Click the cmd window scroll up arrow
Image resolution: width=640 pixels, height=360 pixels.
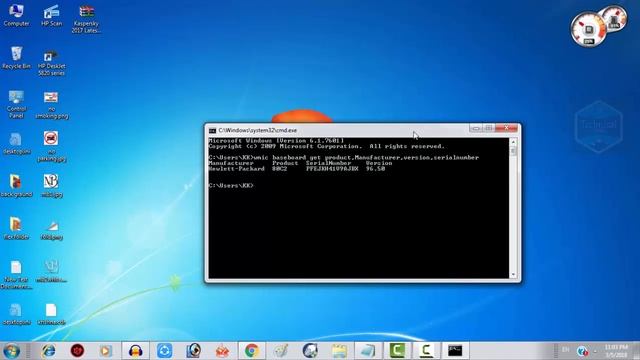[513, 142]
